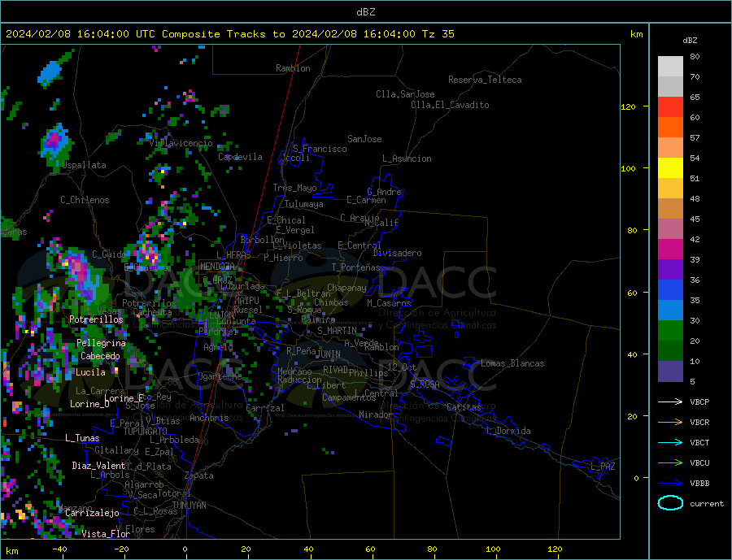Select the magenta 42 dBZ legend swatch
This screenshot has width=732, height=560.
coord(670,250)
